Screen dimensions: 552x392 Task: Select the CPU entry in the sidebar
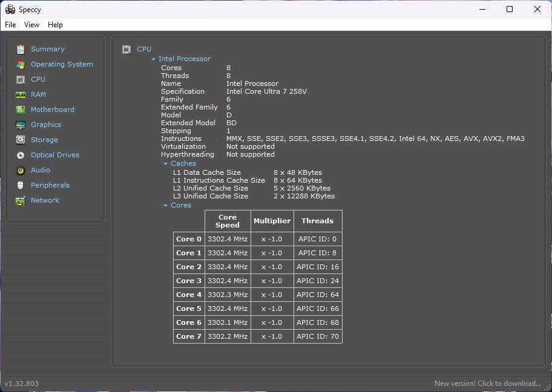coord(38,79)
